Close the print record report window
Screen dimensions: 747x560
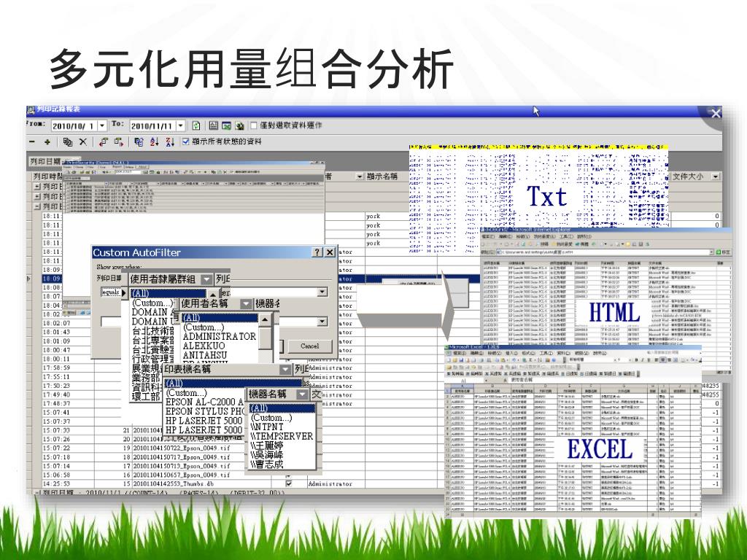pyautogui.click(x=716, y=113)
